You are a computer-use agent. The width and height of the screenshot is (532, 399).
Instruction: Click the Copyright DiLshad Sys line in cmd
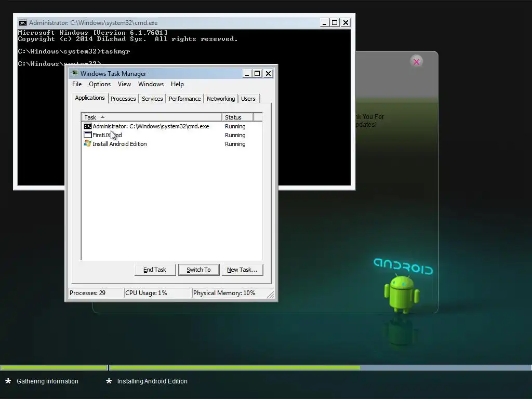[128, 39]
